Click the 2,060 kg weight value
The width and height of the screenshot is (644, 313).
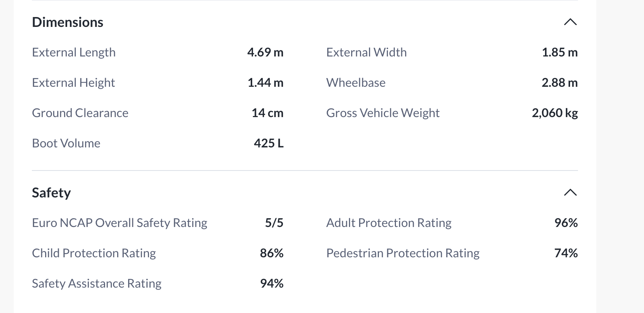(x=554, y=113)
